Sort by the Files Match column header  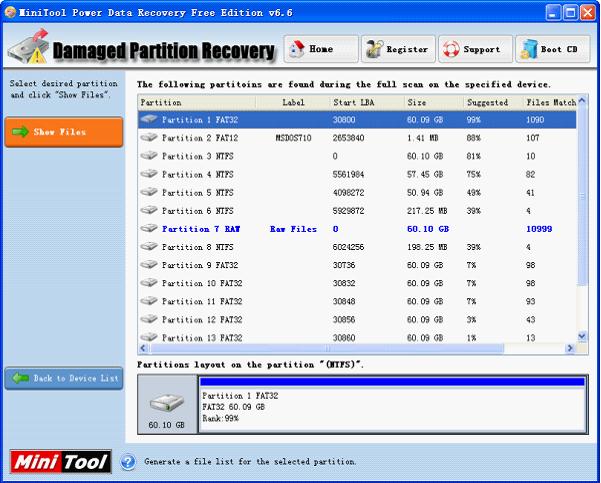pyautogui.click(x=549, y=102)
